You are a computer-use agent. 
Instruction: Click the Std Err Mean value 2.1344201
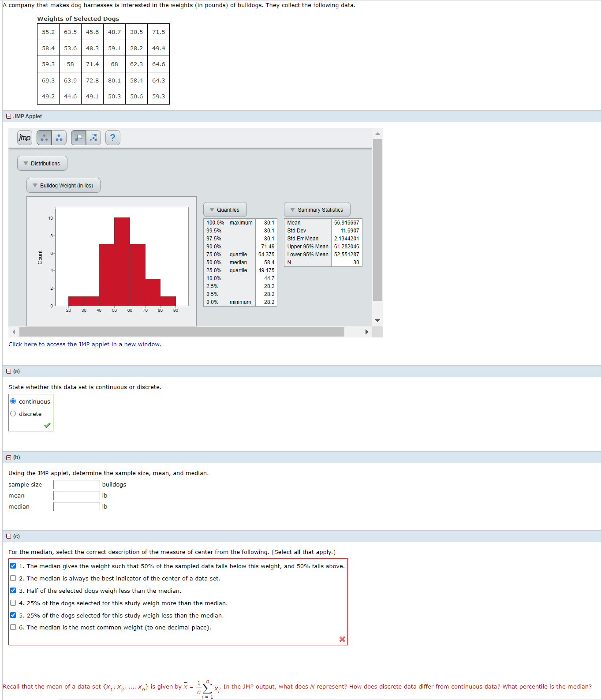click(x=347, y=239)
